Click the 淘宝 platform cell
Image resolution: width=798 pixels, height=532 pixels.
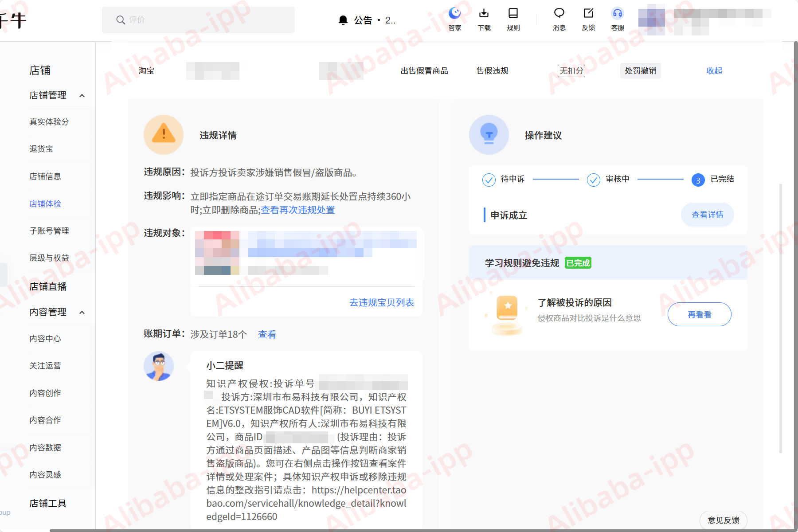tap(146, 71)
